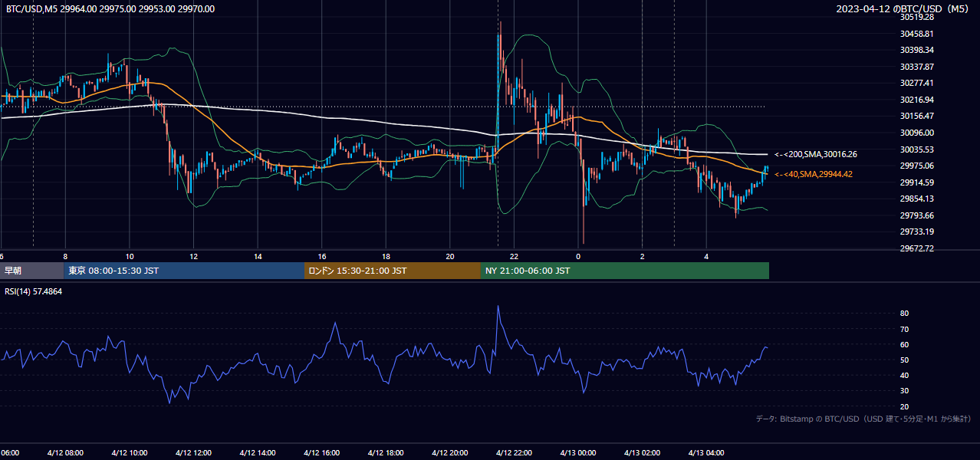Click the 4/12 12:00 bottom time label
This screenshot has width=980, height=460.
click(x=193, y=453)
